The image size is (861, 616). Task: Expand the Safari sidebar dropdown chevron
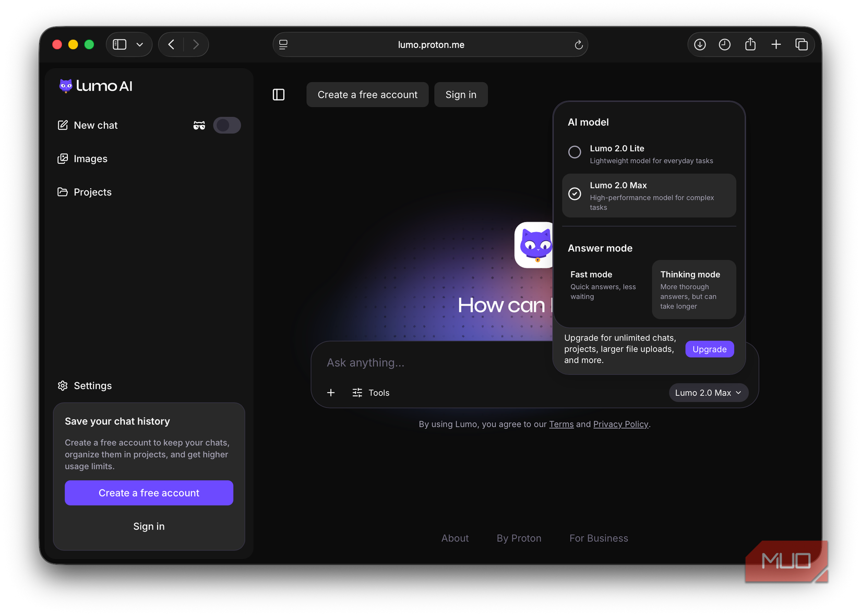tap(139, 44)
